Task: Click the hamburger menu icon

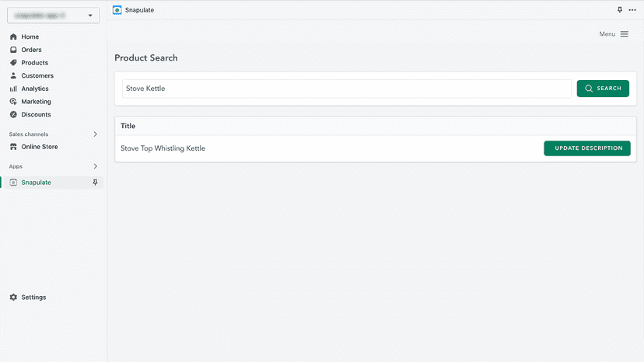Action: [625, 34]
